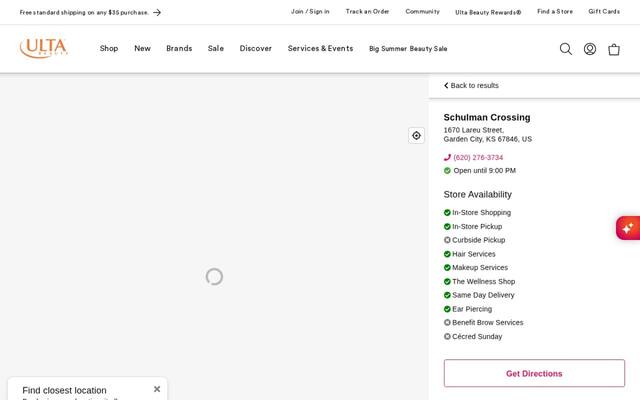Open the search magnifier icon

566,49
